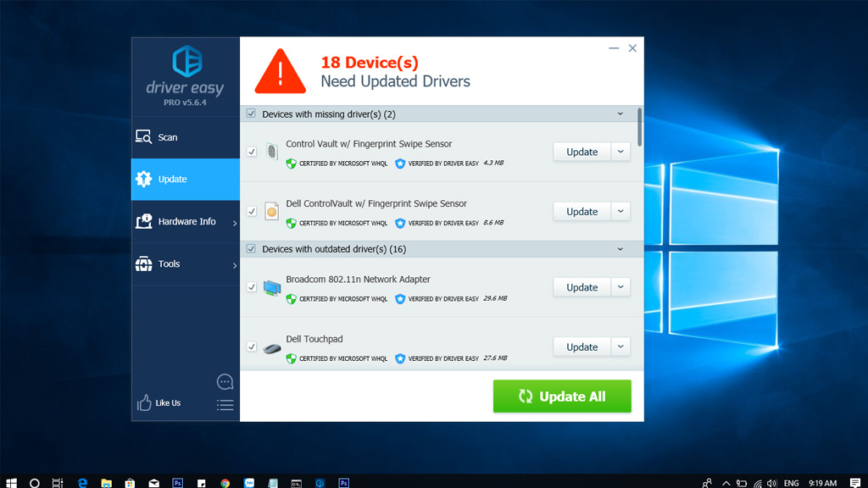Click the 29.6 MB size label
Screen dimensions: 868x488
pos(495,298)
